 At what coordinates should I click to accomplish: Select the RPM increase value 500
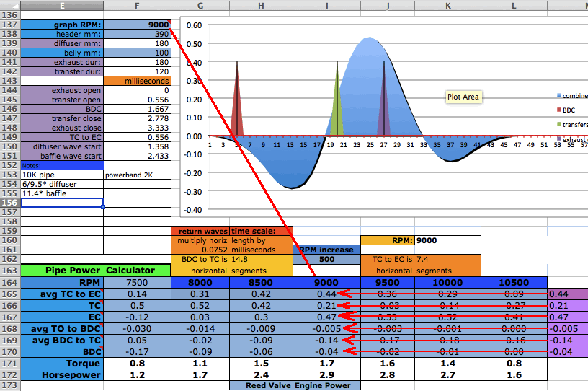pyautogui.click(x=326, y=260)
